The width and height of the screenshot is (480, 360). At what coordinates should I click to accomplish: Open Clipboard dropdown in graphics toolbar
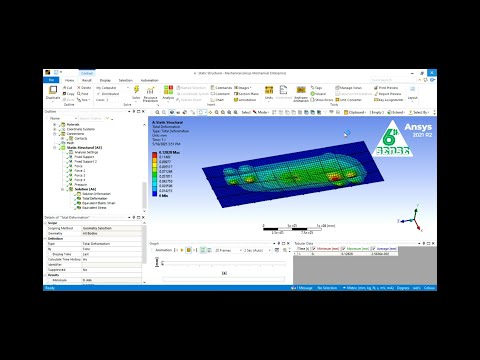click(355, 112)
